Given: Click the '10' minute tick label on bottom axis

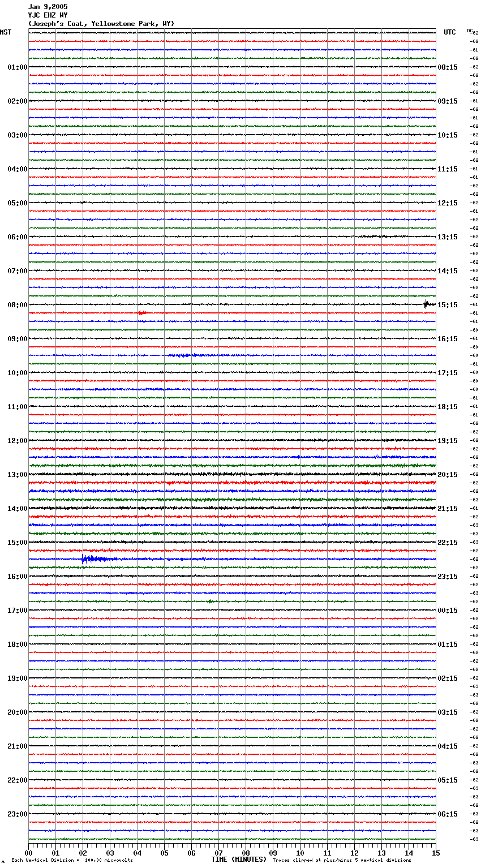Looking at the screenshot, I should (300, 853).
